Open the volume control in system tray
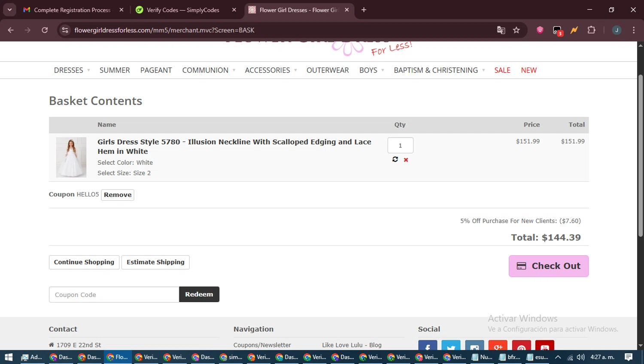This screenshot has width=644, height=364. coord(581,357)
